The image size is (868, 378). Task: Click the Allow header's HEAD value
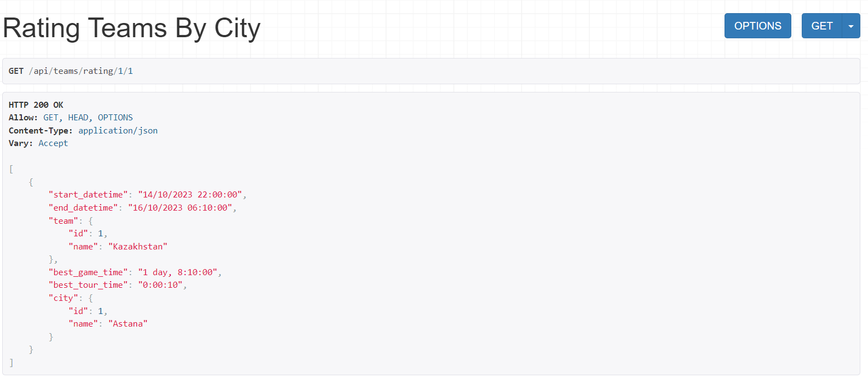(78, 118)
